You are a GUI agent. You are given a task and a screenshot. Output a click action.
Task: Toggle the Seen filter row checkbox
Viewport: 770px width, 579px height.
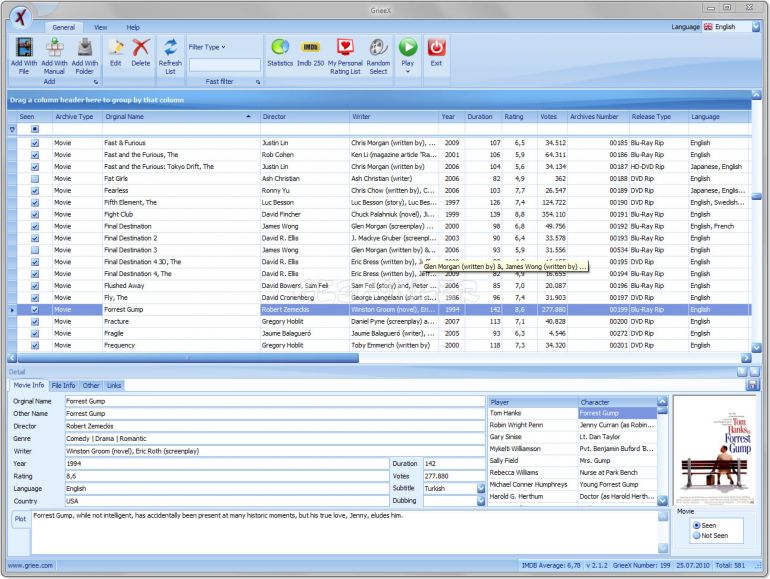tap(34, 129)
